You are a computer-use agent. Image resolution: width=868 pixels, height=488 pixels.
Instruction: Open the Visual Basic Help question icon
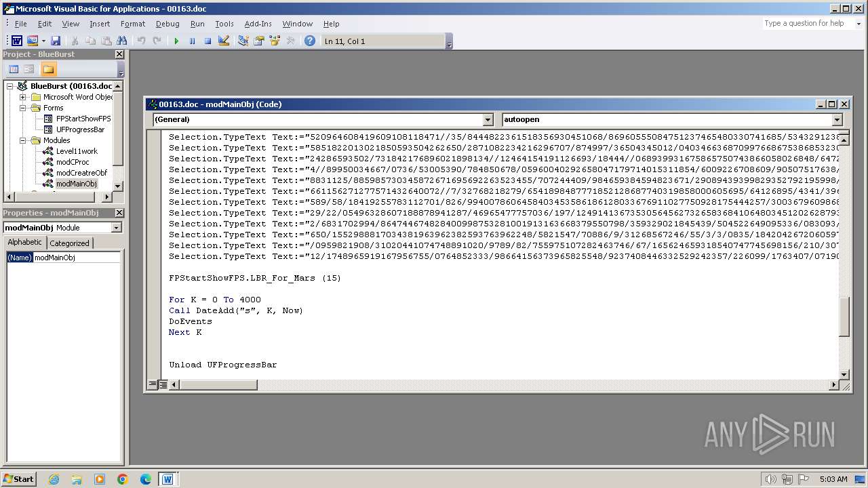click(x=310, y=41)
